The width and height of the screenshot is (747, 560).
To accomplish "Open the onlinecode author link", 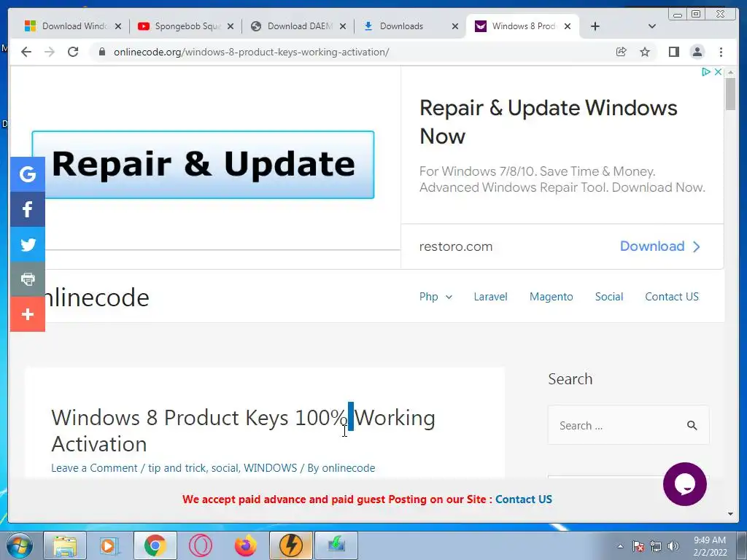I will click(x=348, y=468).
